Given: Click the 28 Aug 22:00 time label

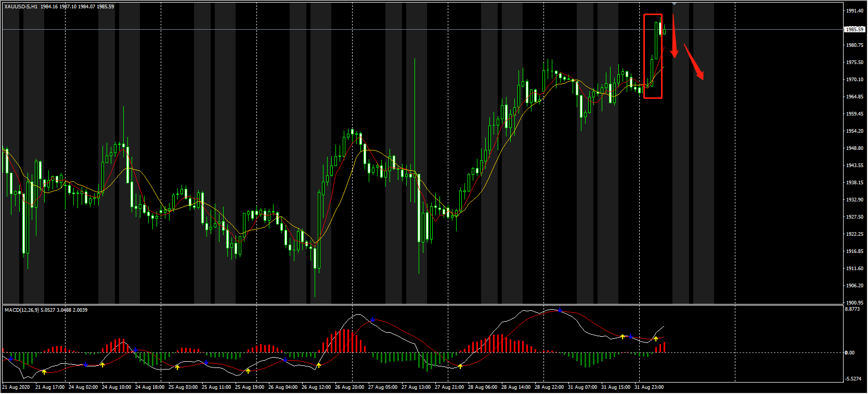Looking at the screenshot, I should [549, 387].
